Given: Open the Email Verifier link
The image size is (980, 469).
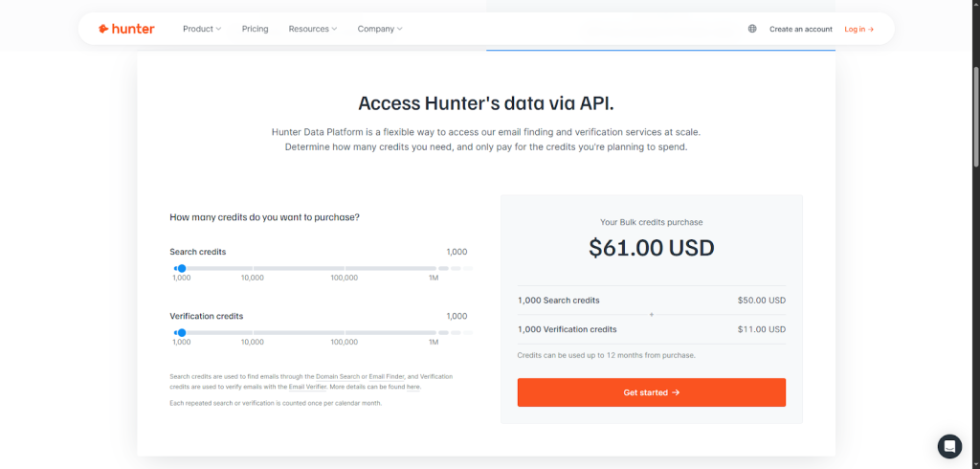Looking at the screenshot, I should [x=308, y=387].
